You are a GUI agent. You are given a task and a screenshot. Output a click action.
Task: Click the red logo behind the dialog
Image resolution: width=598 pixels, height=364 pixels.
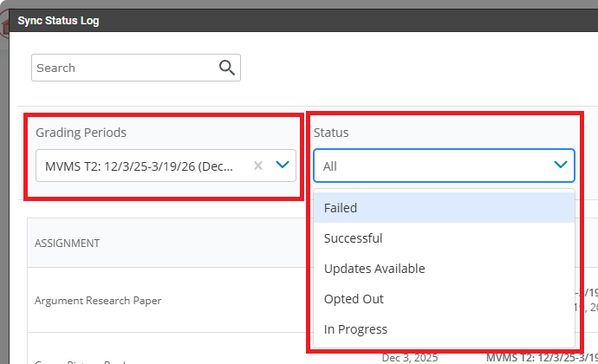[4, 26]
